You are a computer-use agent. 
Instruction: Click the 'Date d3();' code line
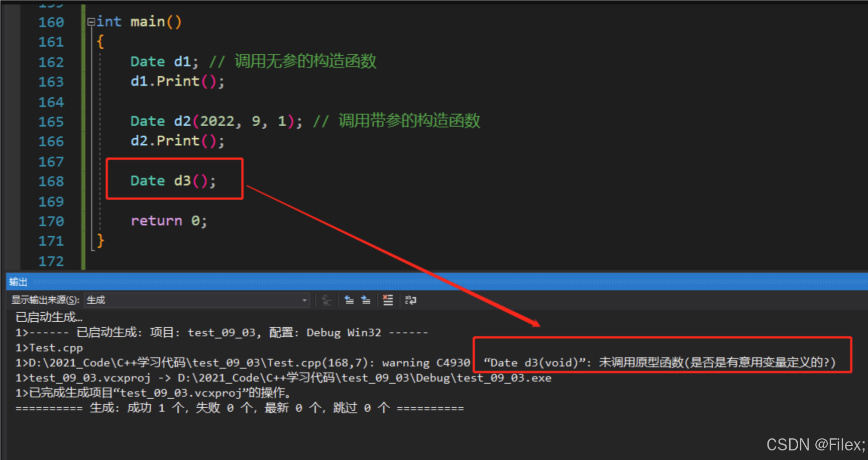point(173,181)
